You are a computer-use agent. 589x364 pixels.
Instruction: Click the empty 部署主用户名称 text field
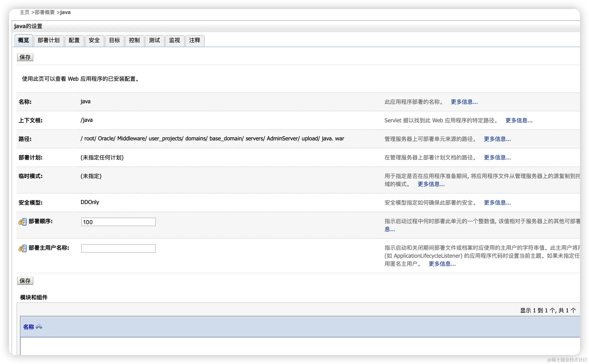click(118, 248)
